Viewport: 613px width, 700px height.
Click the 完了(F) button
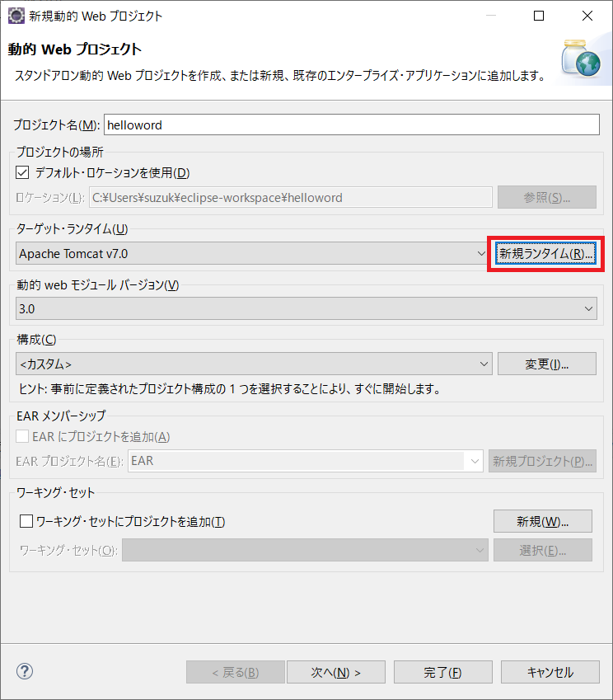[x=443, y=672]
